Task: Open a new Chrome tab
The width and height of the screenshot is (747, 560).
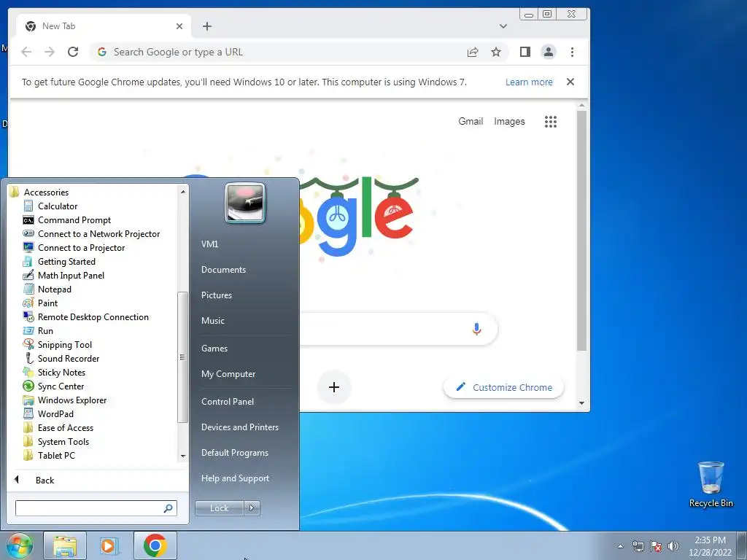Action: click(x=206, y=26)
